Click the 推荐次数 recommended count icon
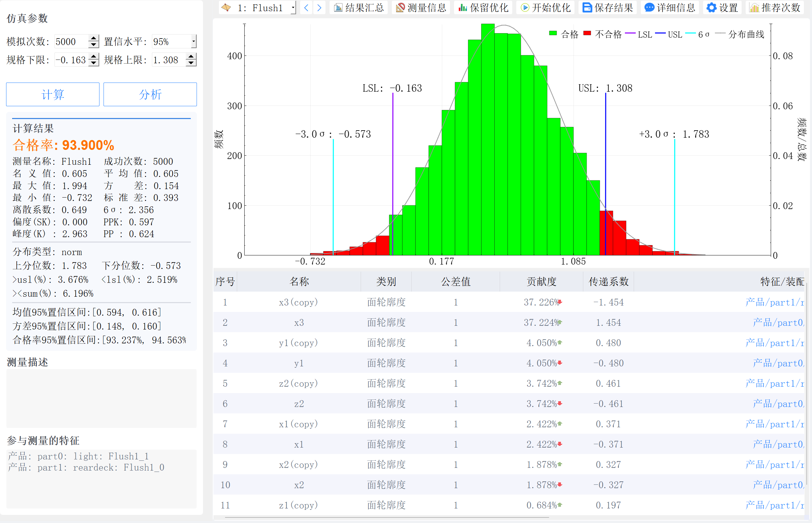 tap(754, 7)
